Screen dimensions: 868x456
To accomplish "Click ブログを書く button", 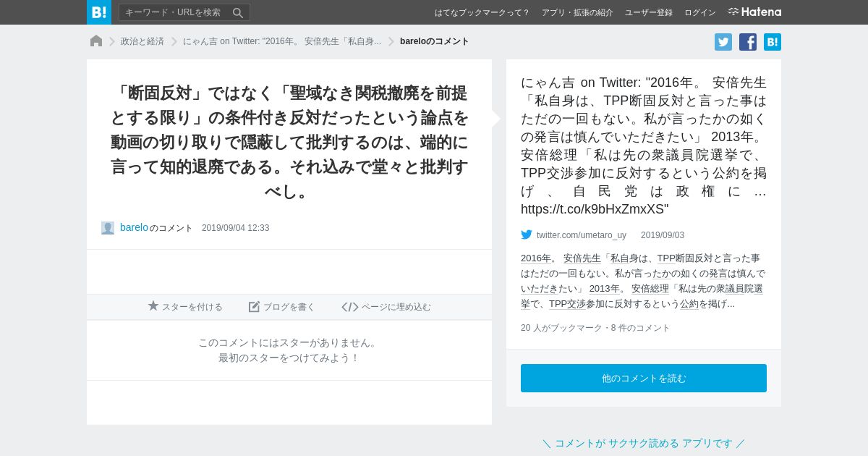I will (282, 307).
